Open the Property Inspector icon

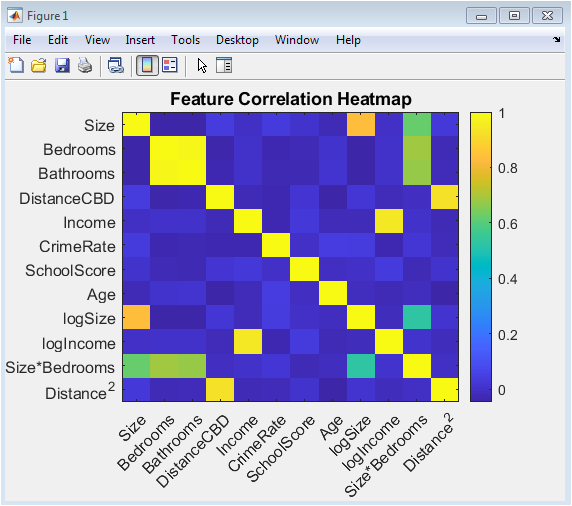(224, 66)
